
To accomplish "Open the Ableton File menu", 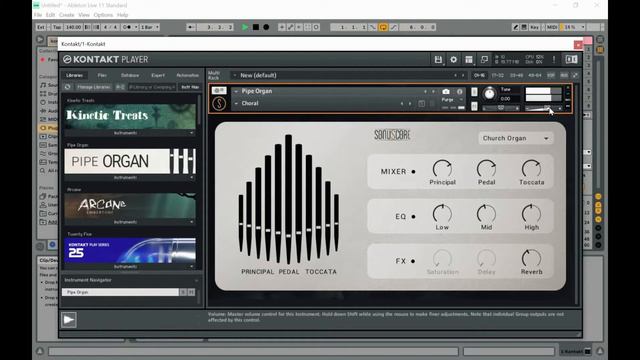I will [x=38, y=15].
